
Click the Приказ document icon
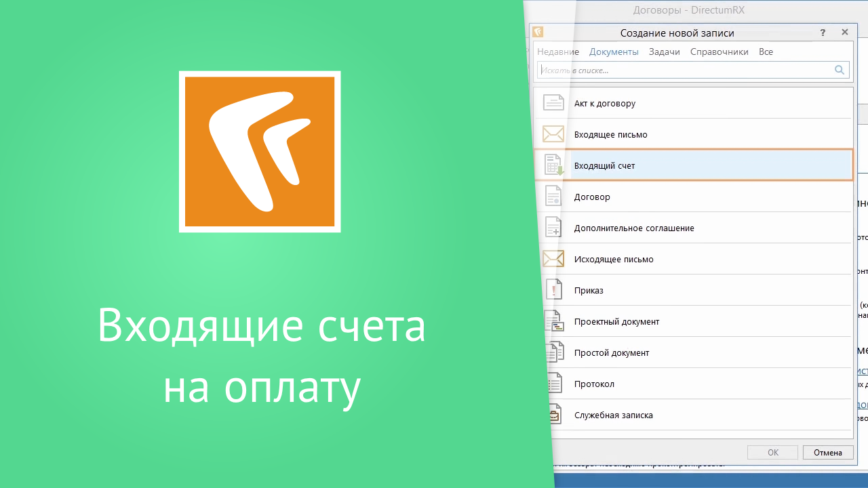coord(554,290)
